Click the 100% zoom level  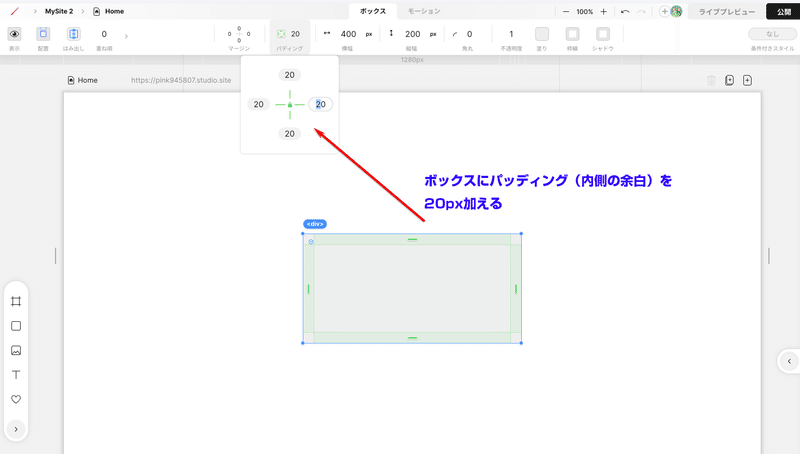click(585, 12)
